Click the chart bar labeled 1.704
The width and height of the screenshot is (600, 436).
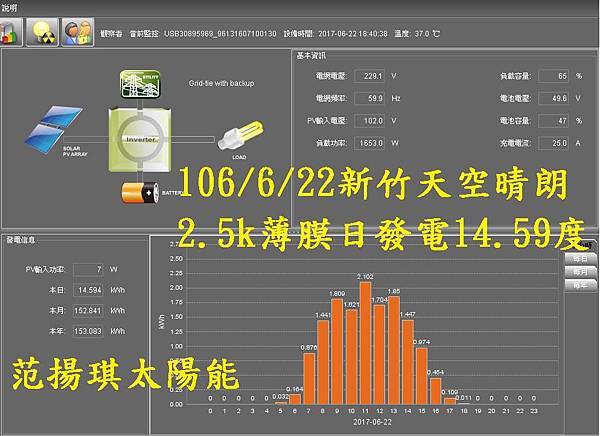coord(379,354)
